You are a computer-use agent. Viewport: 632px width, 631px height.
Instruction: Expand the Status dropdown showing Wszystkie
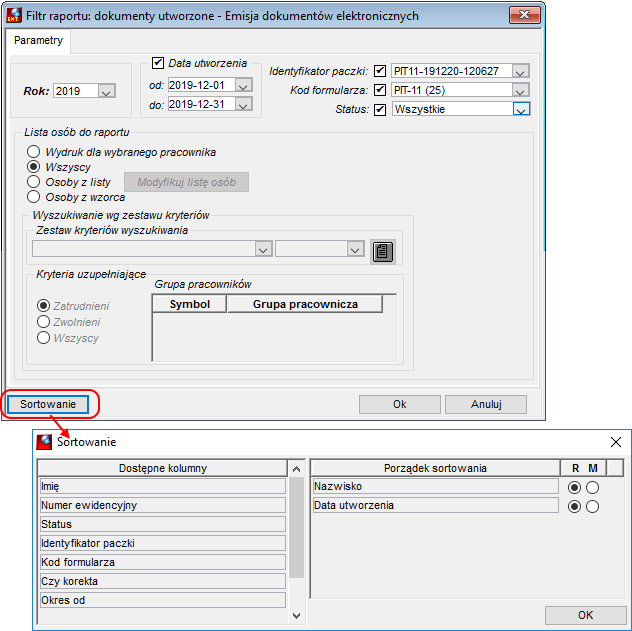(x=521, y=109)
